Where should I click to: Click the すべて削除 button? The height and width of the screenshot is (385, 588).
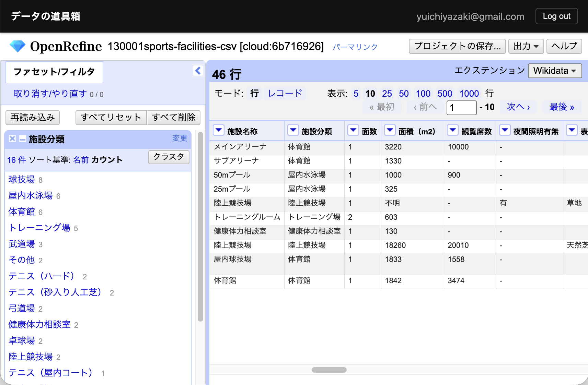pyautogui.click(x=174, y=118)
